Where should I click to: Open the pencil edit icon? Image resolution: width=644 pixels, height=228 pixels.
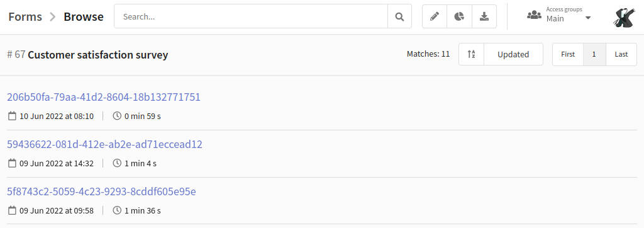(435, 16)
